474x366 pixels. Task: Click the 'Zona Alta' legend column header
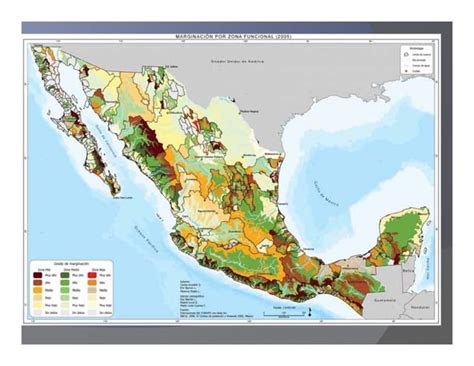44,270
